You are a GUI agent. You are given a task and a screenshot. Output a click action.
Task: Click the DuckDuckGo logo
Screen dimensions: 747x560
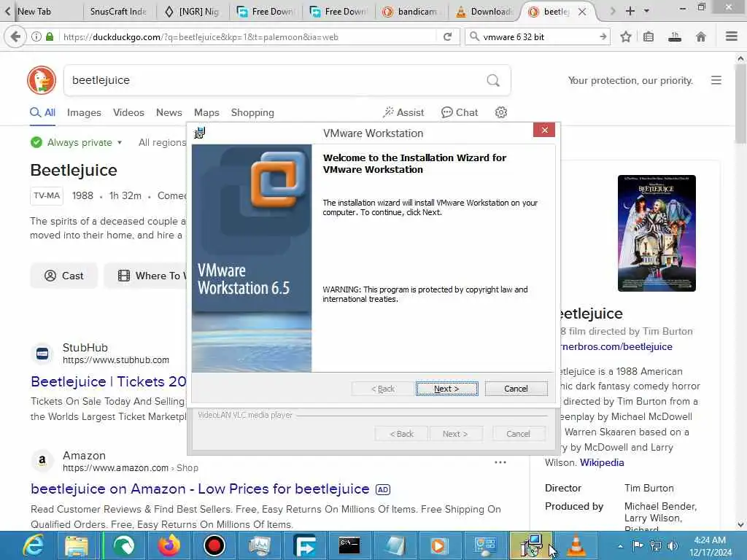42,80
